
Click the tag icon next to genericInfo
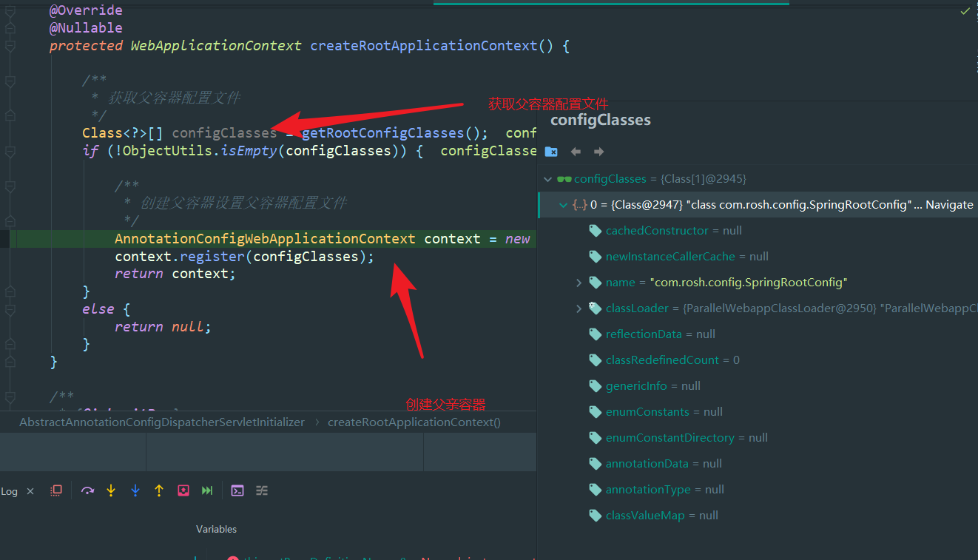tap(595, 386)
